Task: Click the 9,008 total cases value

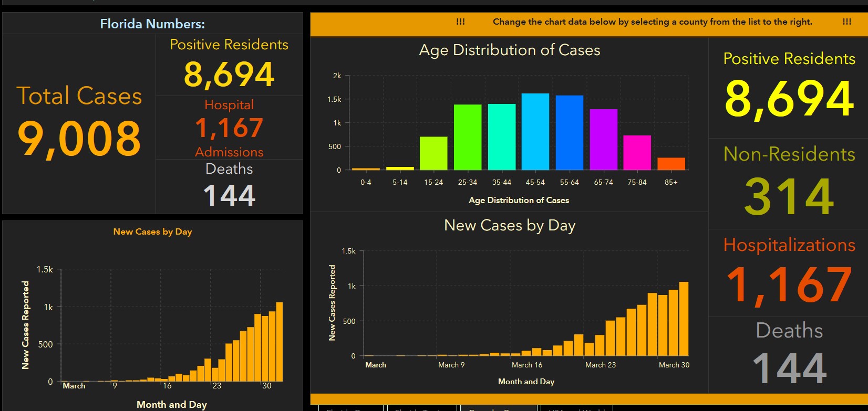Action: click(x=79, y=139)
